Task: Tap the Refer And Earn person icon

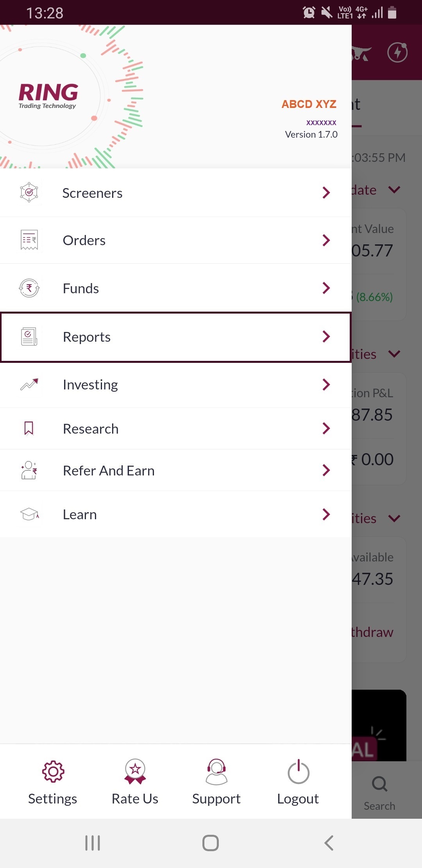Action: (x=29, y=470)
